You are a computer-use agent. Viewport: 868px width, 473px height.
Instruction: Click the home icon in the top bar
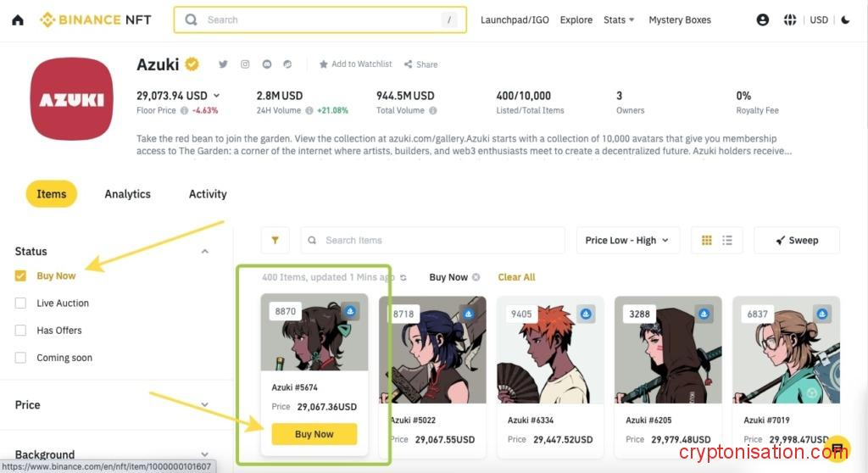pyautogui.click(x=18, y=20)
